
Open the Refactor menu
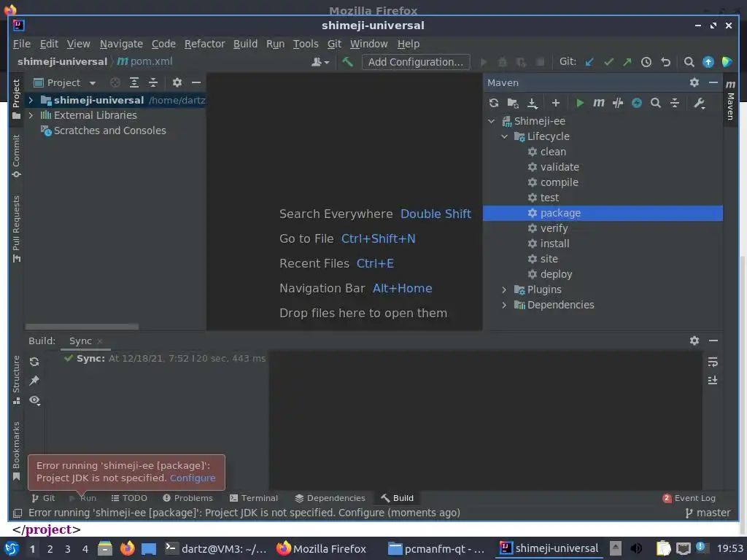[204, 44]
